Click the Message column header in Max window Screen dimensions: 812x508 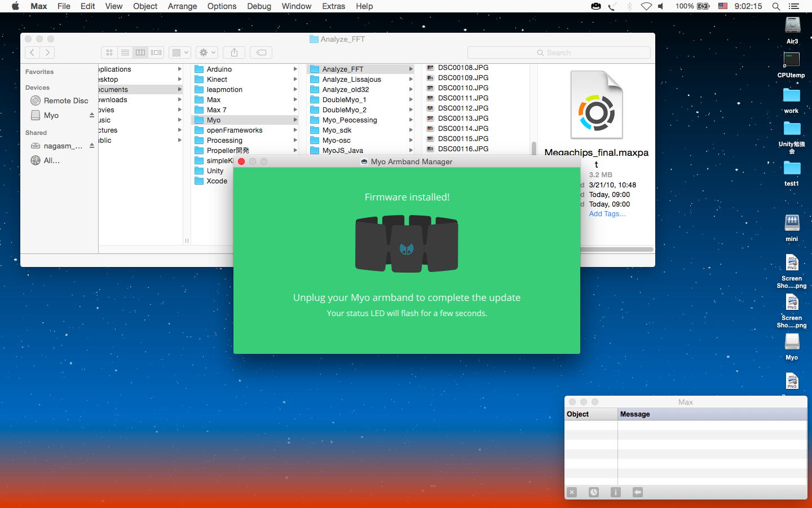pyautogui.click(x=713, y=414)
